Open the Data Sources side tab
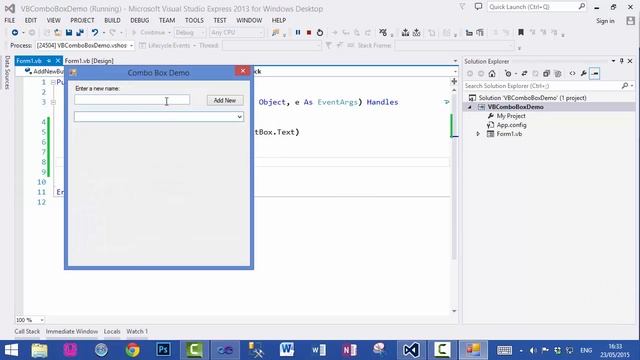This screenshot has width=640, height=360. 7,73
